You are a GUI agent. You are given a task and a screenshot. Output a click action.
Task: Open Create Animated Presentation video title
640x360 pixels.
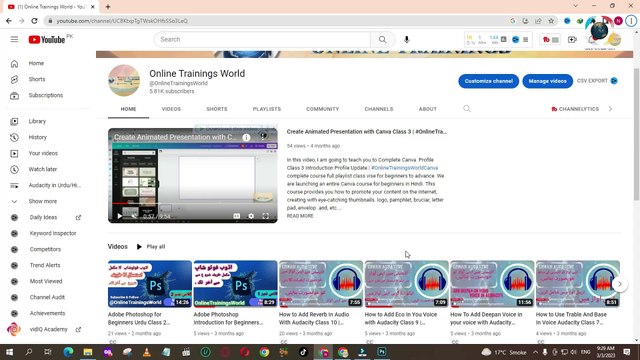pyautogui.click(x=367, y=131)
